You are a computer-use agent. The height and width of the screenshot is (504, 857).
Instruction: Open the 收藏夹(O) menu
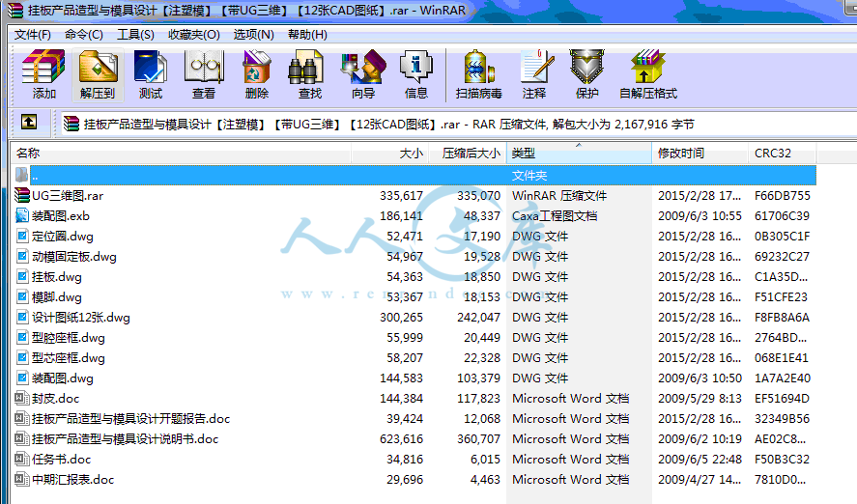click(x=194, y=35)
